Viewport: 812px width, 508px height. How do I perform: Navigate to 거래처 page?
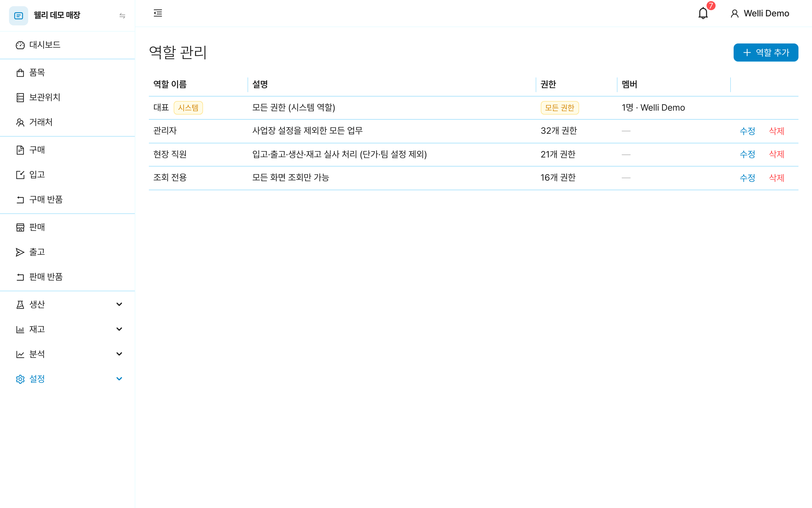(67, 122)
